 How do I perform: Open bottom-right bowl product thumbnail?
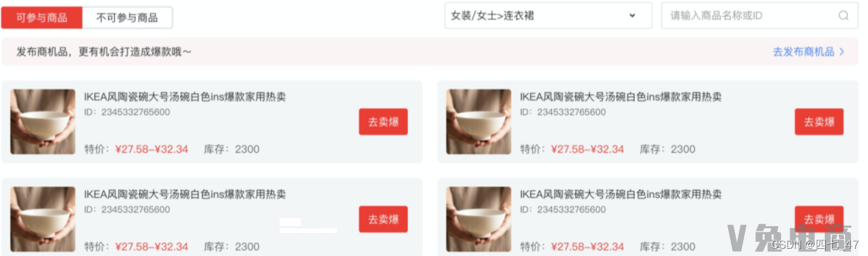coord(479,219)
